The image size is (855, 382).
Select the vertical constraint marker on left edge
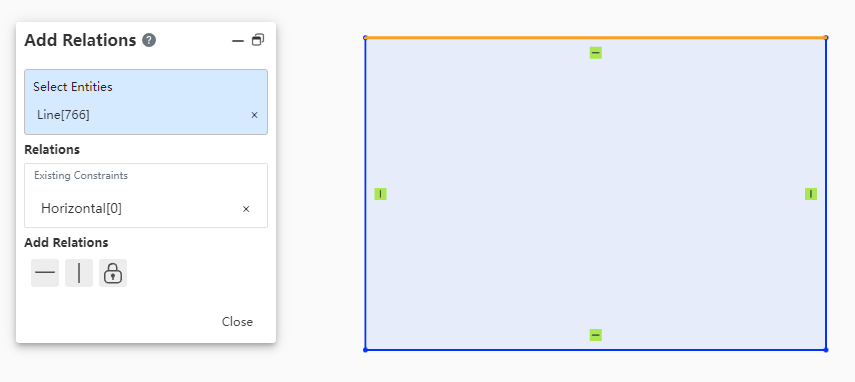pyautogui.click(x=381, y=194)
